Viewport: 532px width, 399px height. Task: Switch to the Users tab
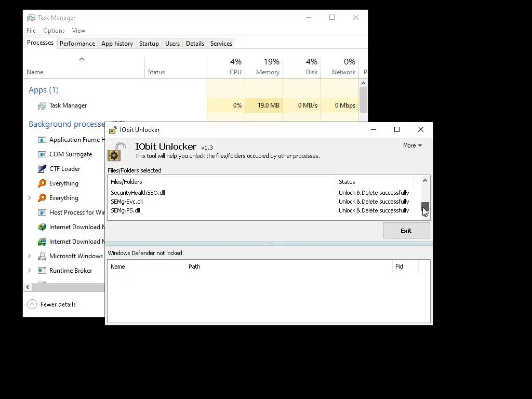172,44
